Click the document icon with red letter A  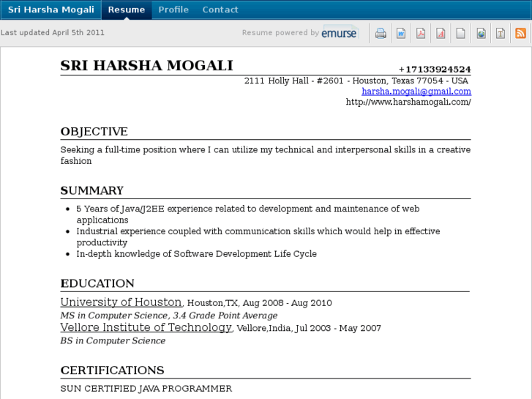coord(441,33)
